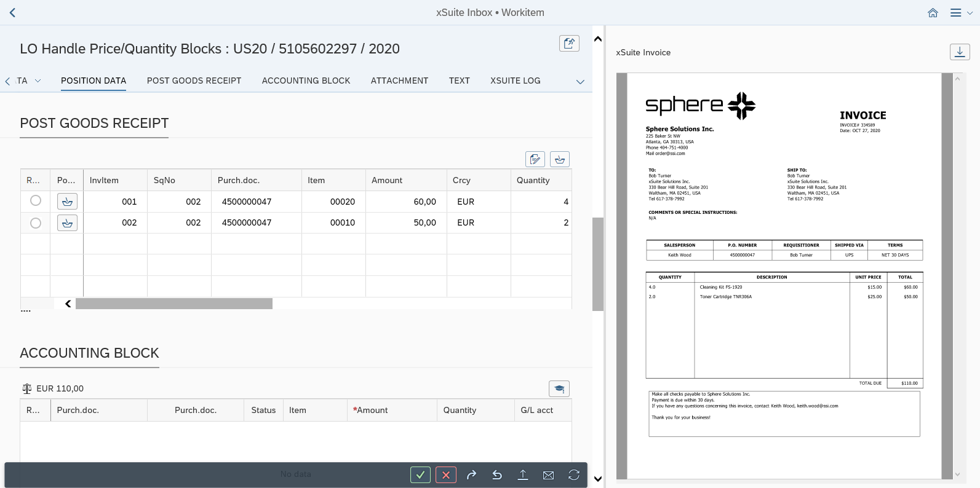This screenshot has width=980, height=488.
Task: Click the horizontal scrollbar of goods receipt table
Action: [174, 304]
